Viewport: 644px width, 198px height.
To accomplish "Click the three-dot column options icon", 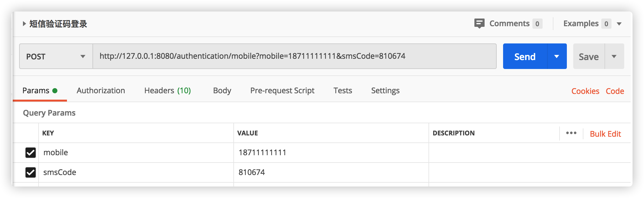I will 571,133.
